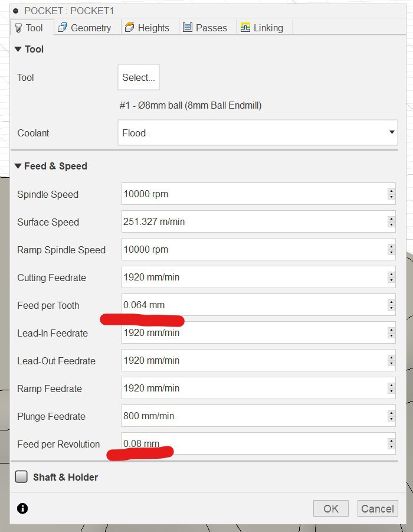Click the POCKET dialog title icon

click(x=16, y=11)
